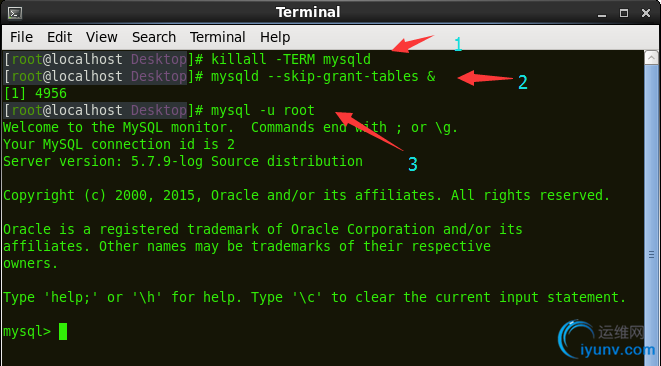Click the 'Oracle is a registered trademark' line
Screen dimensions: 661x366
point(263,229)
